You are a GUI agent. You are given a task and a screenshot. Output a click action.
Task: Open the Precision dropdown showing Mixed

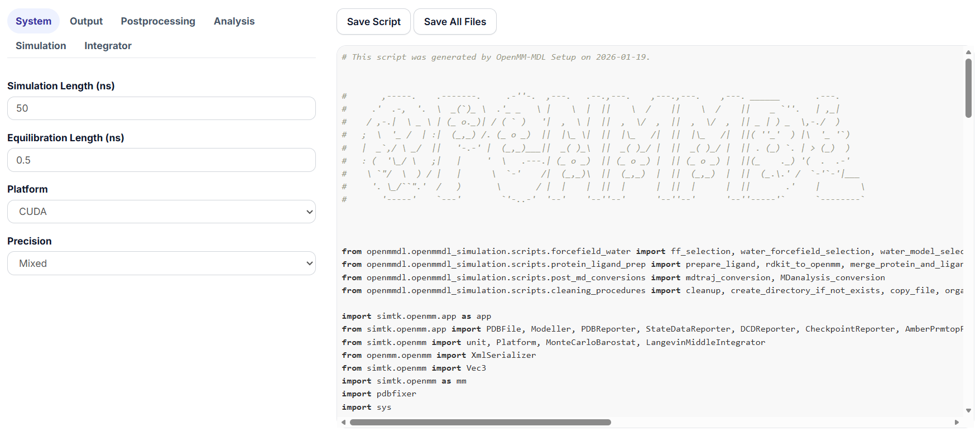161,263
